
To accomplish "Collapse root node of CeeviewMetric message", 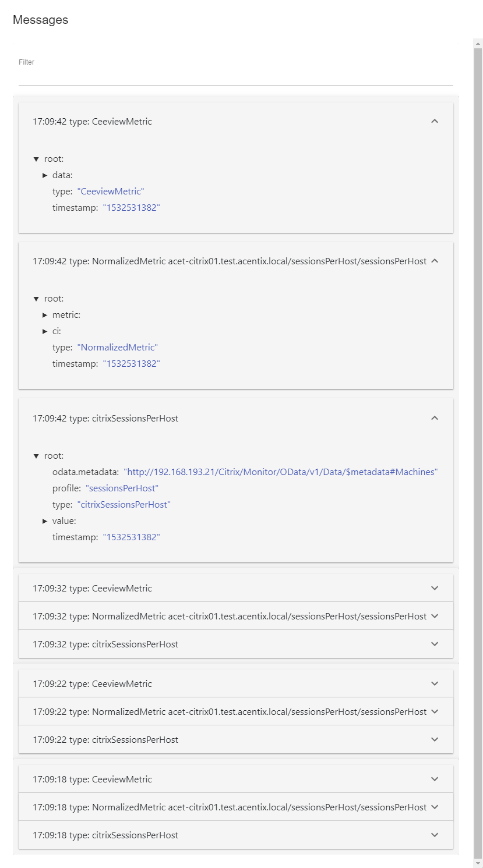I will (x=36, y=159).
